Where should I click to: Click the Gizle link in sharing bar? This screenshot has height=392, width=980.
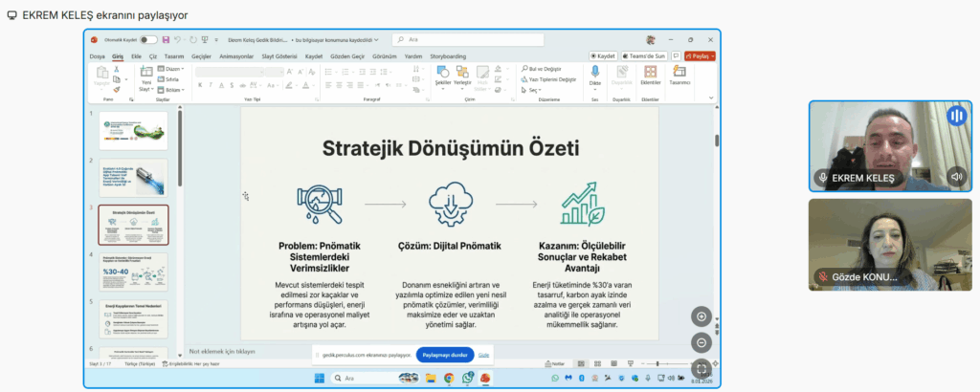click(484, 354)
